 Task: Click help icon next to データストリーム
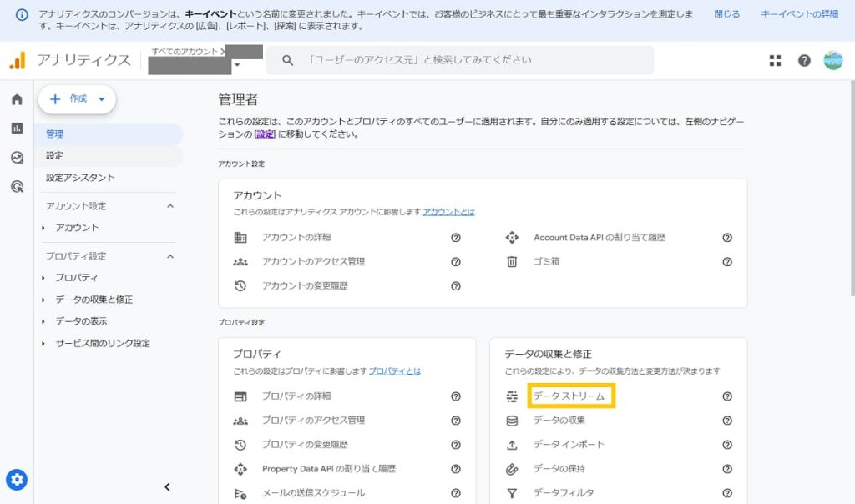[727, 396]
